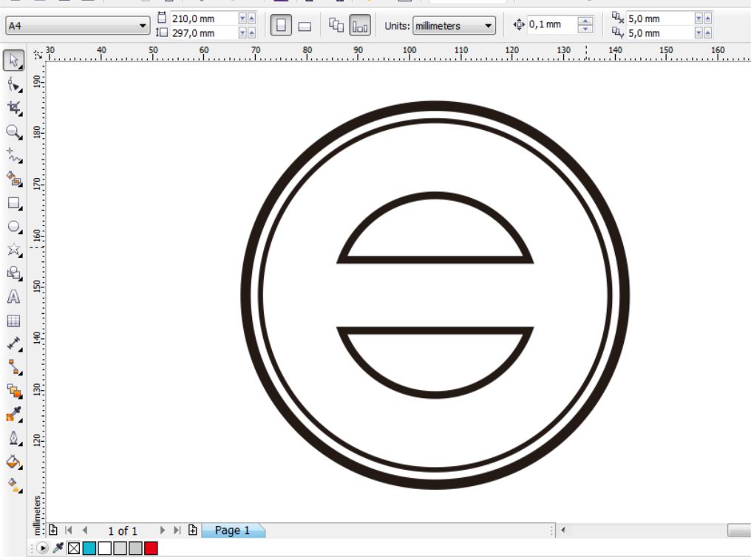This screenshot has height=560, width=751.
Task: Click the page width field 210,0 mm
Action: coord(204,18)
